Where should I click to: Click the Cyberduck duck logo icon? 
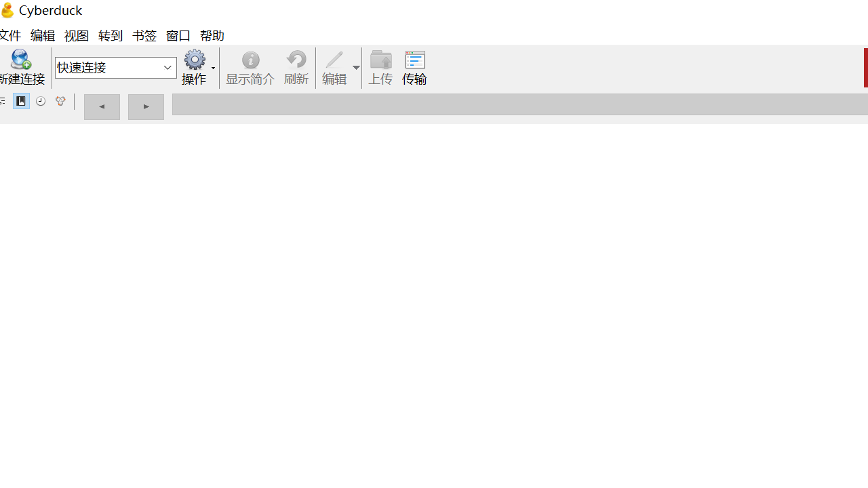tap(7, 10)
